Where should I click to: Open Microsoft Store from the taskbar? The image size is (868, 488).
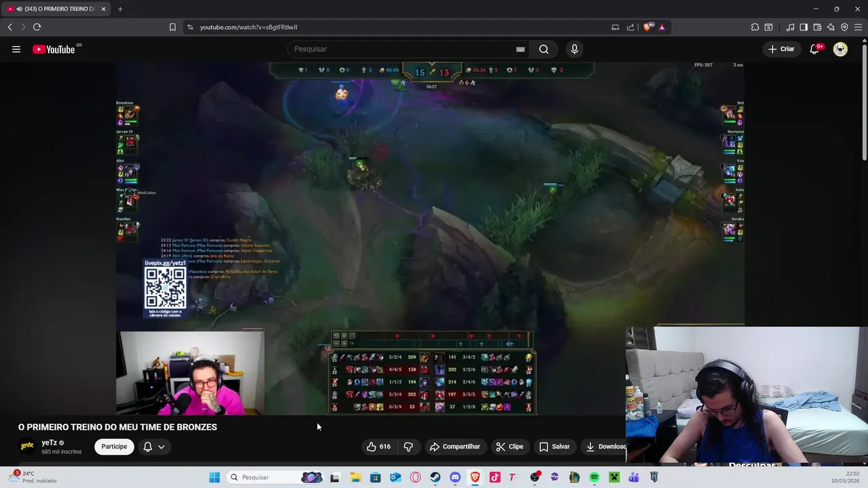click(x=375, y=477)
